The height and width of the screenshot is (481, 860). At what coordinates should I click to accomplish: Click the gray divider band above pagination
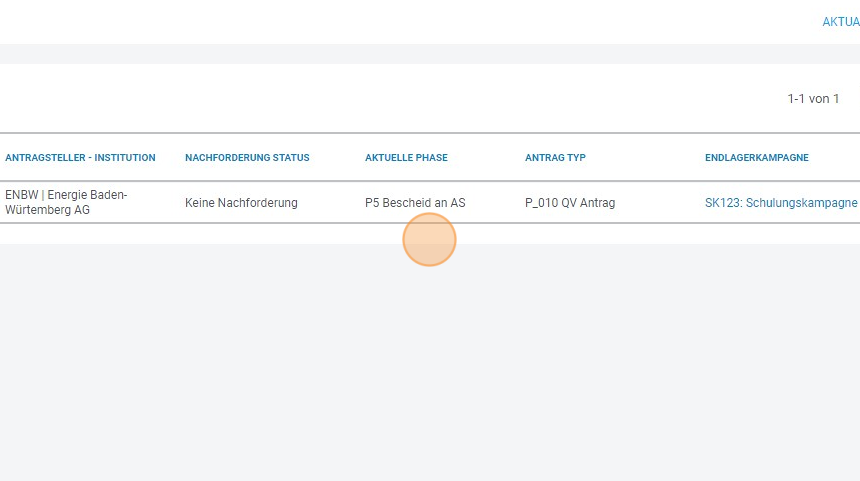point(430,54)
